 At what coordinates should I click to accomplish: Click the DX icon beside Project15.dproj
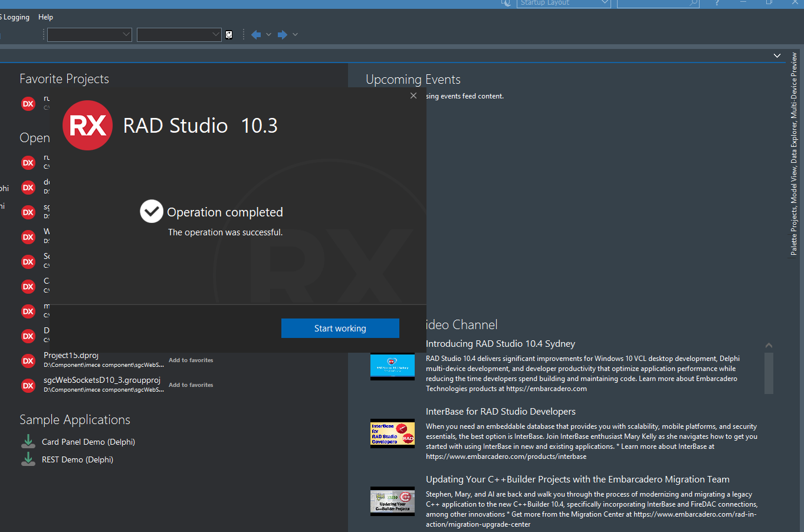pos(28,361)
